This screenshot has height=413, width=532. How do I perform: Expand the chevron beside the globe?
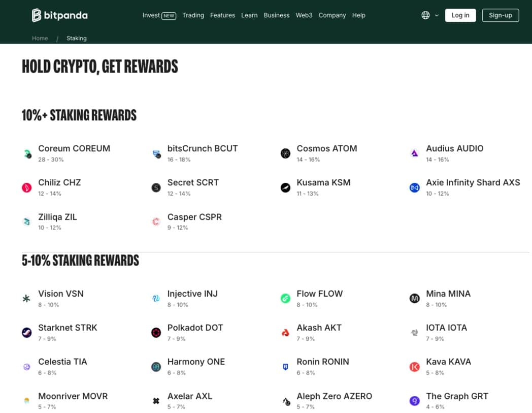point(437,15)
